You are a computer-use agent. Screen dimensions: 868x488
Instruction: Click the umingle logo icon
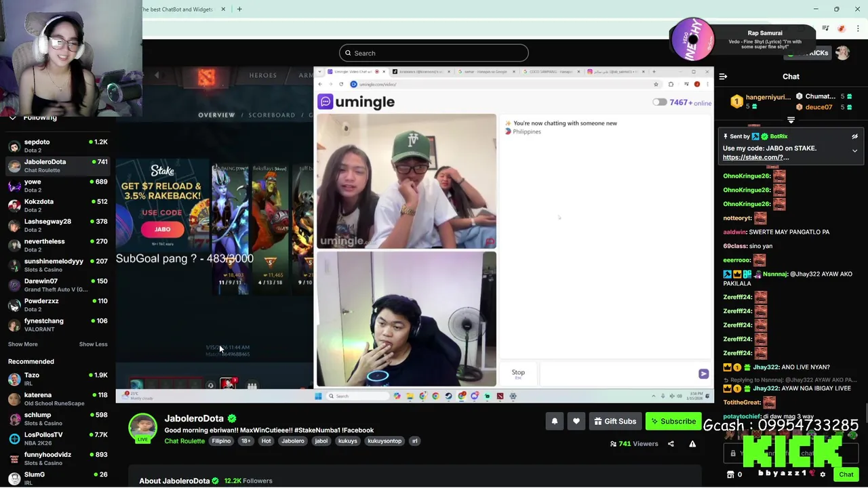pyautogui.click(x=325, y=102)
